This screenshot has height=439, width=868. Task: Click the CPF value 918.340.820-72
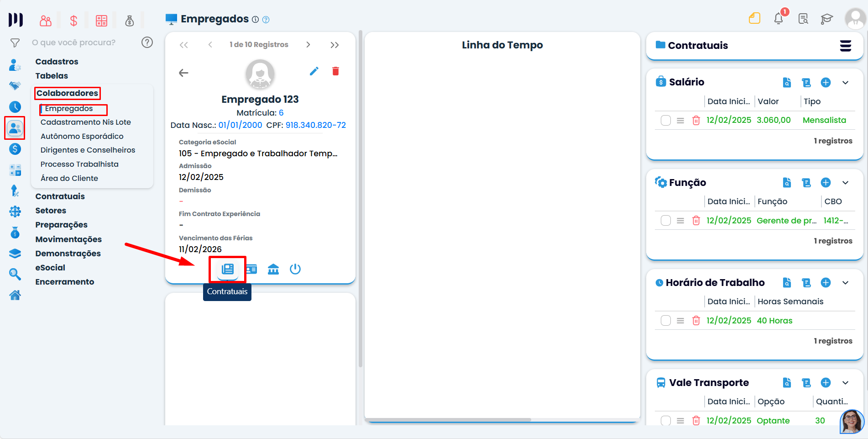(316, 125)
